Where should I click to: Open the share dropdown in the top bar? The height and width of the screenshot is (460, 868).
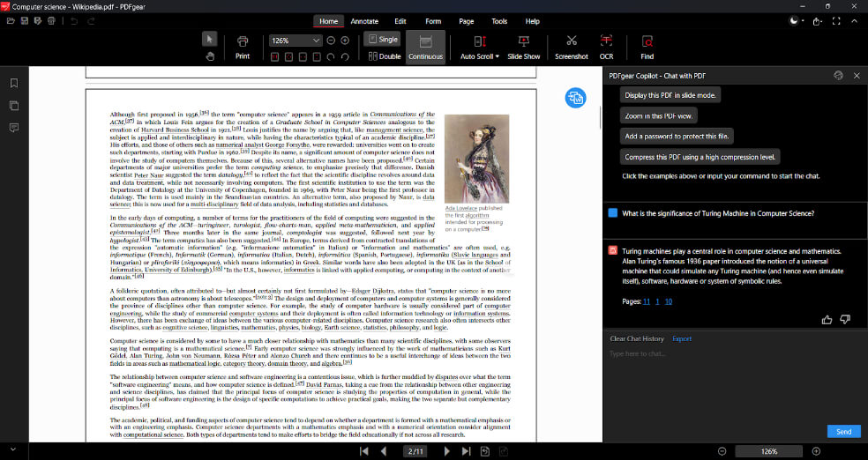(x=819, y=21)
